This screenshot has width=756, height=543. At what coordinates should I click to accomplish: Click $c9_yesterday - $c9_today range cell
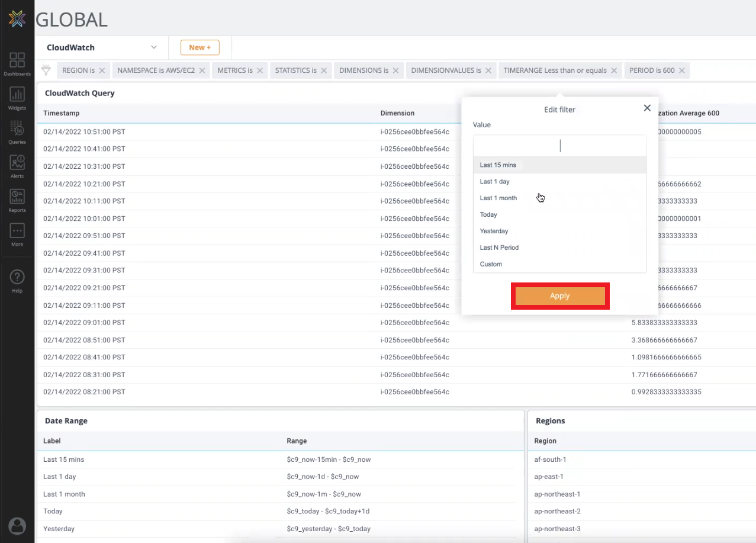click(329, 529)
